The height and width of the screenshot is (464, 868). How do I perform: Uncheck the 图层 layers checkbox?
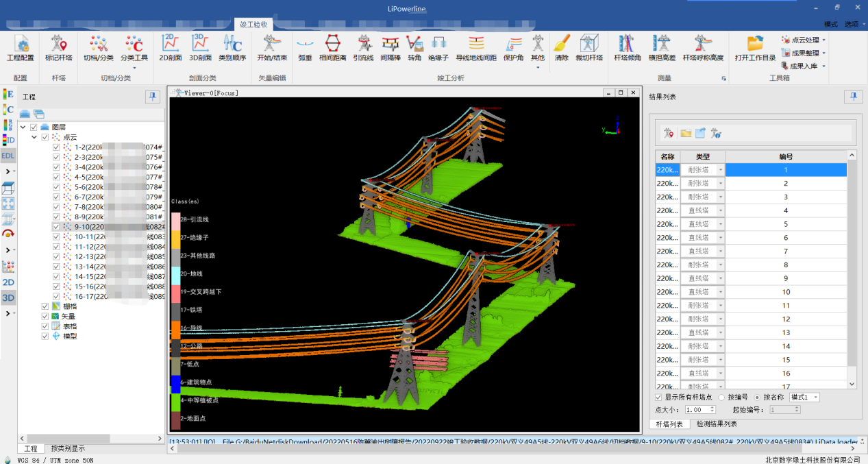[34, 127]
